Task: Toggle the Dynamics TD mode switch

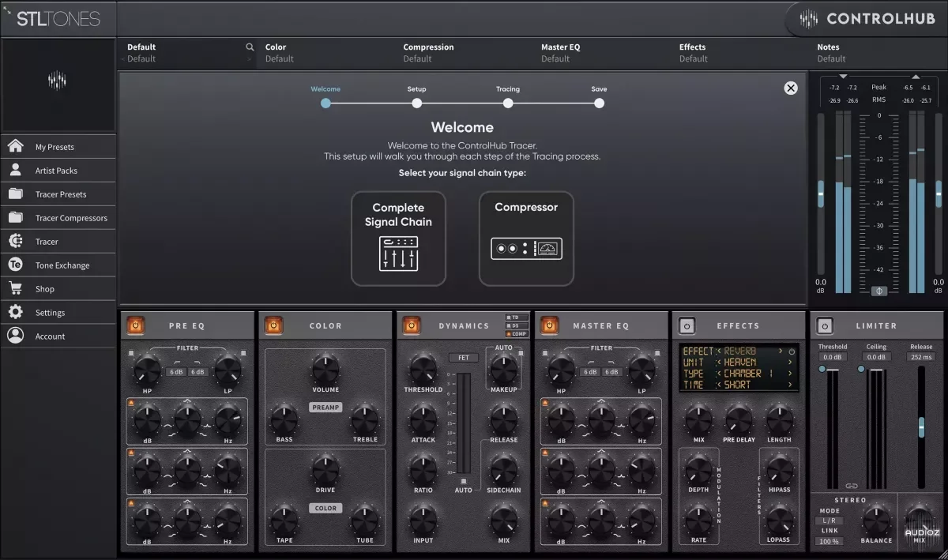Action: point(517,318)
